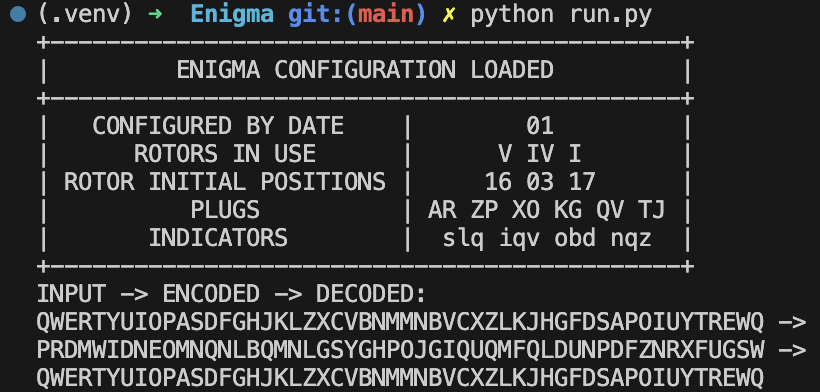Click the rotor value 'V IV I'
This screenshot has width=820, height=392.
(540, 154)
